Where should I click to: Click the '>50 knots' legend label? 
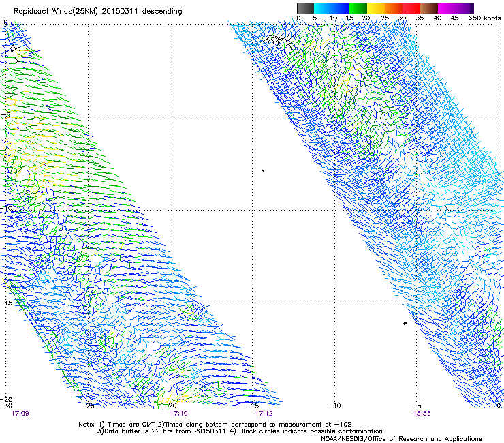point(484,18)
